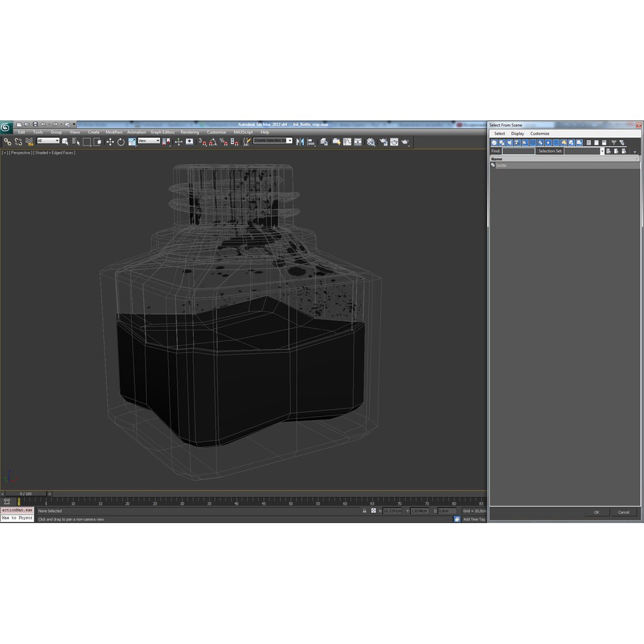
Task: Open the Curve Editor
Action: (x=348, y=142)
